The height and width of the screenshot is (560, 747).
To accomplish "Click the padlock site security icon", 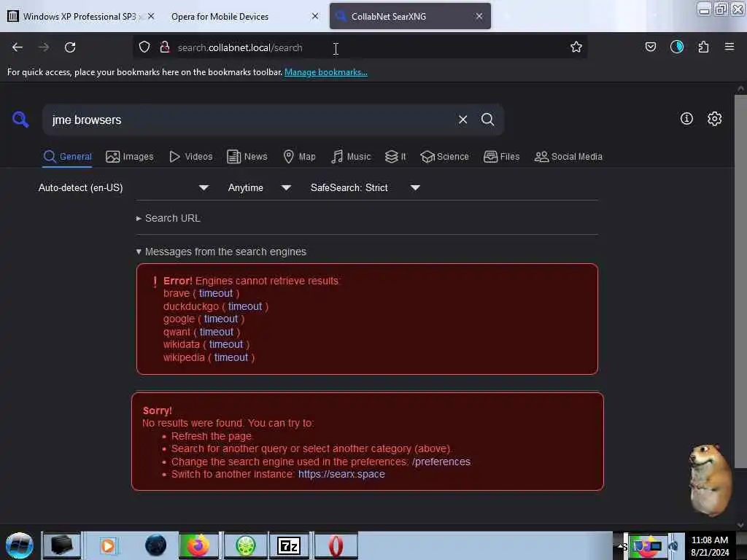I will (165, 47).
